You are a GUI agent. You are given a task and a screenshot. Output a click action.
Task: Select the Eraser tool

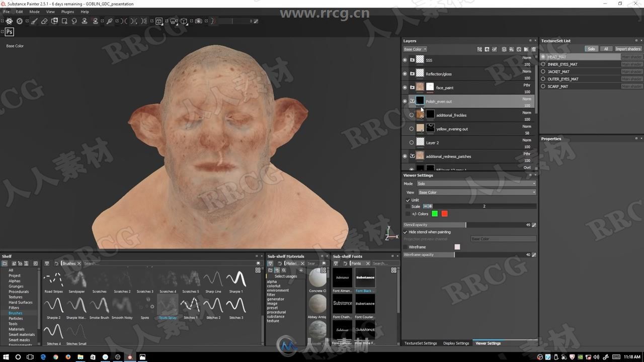(x=44, y=21)
